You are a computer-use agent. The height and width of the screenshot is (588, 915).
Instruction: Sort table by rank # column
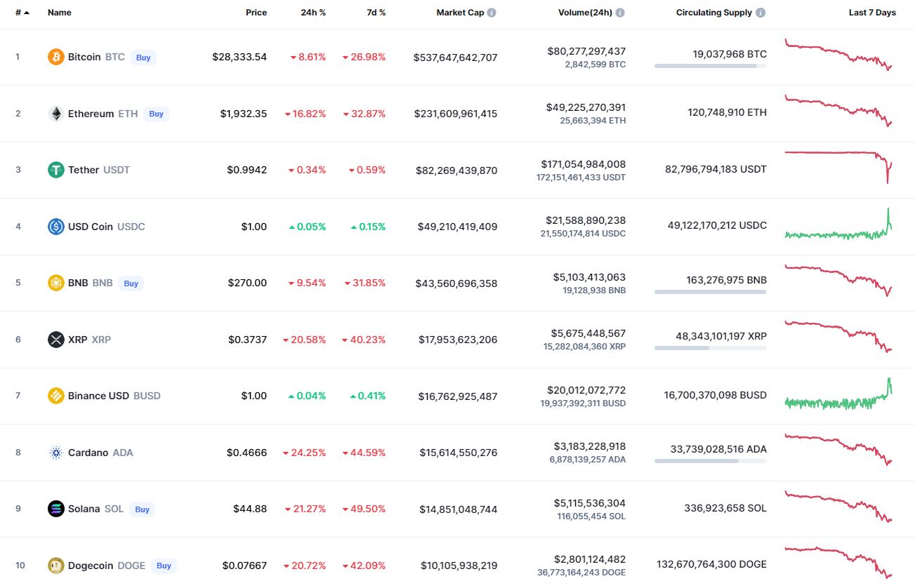point(22,13)
